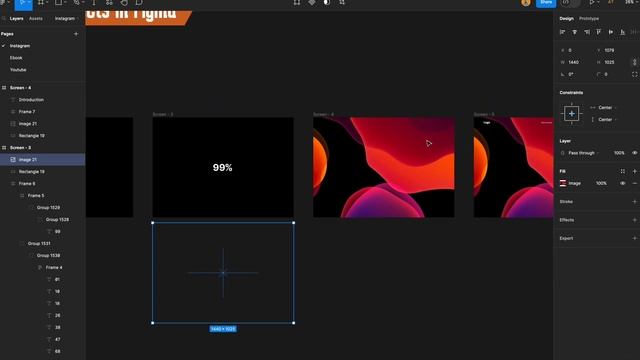Align selection to top
Screen dimensions: 640x360
[598, 32]
